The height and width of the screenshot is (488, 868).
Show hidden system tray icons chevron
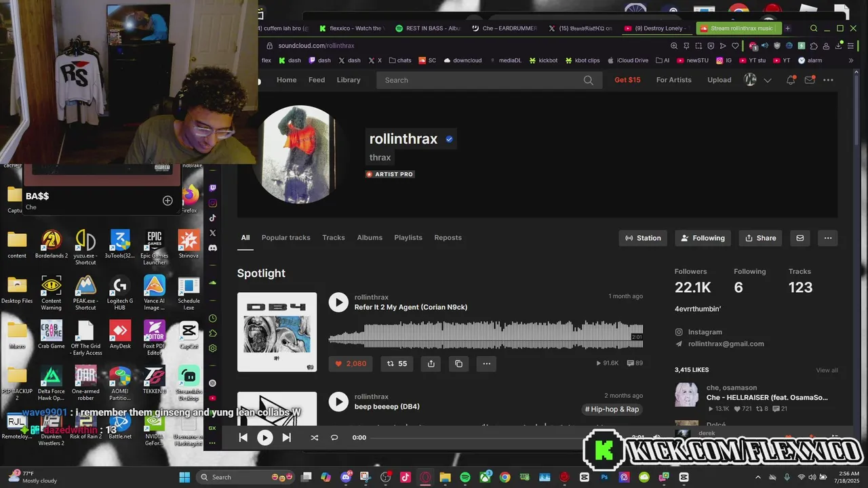point(757,477)
